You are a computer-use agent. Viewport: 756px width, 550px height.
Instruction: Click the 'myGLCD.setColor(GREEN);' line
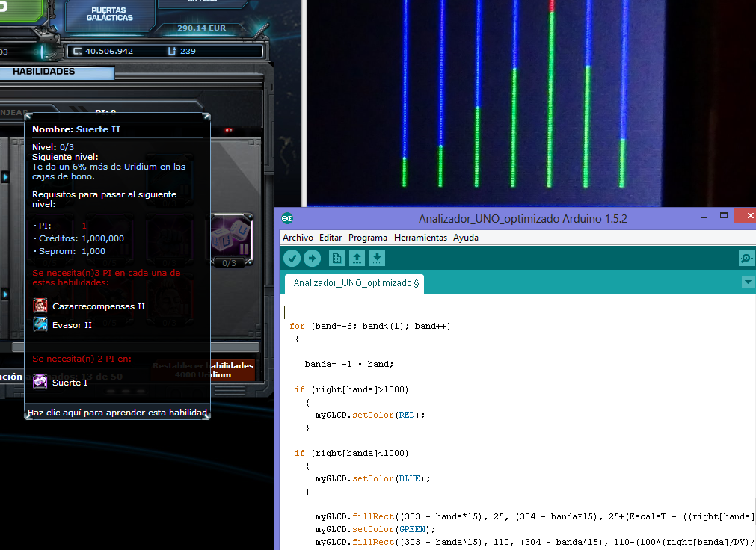[375, 529]
